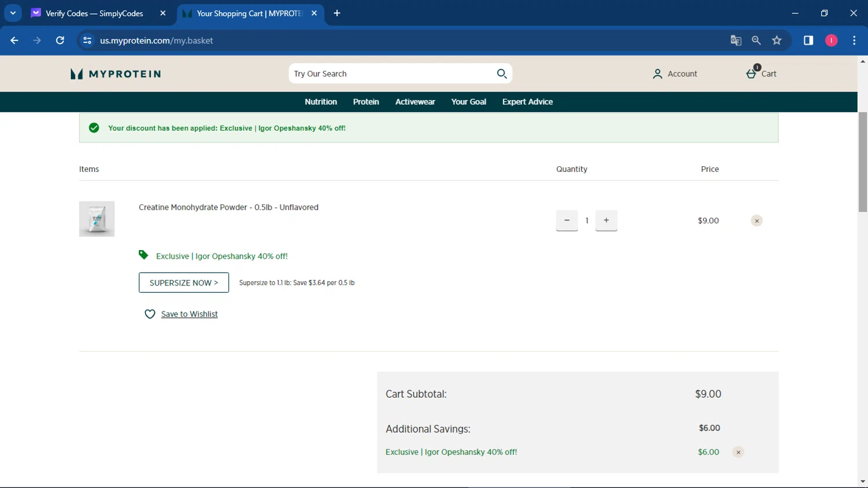The height and width of the screenshot is (488, 868).
Task: Click the page vertical scrollbar thumb
Action: 863,162
